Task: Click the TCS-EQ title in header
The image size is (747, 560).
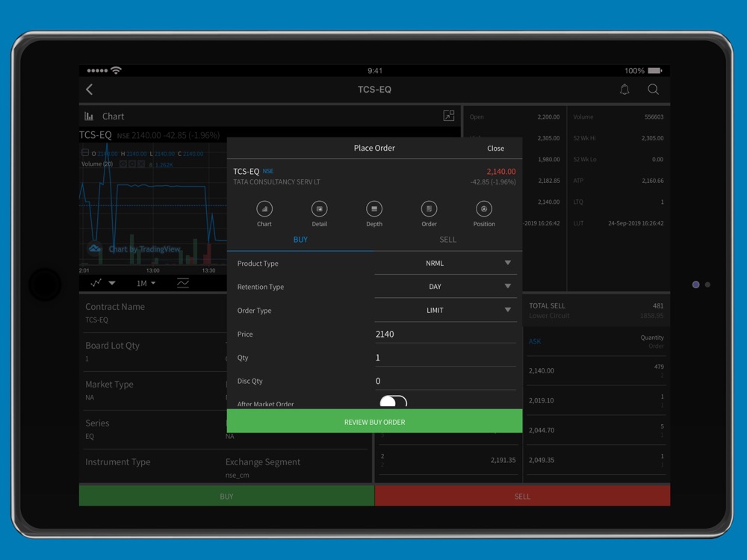Action: click(374, 90)
